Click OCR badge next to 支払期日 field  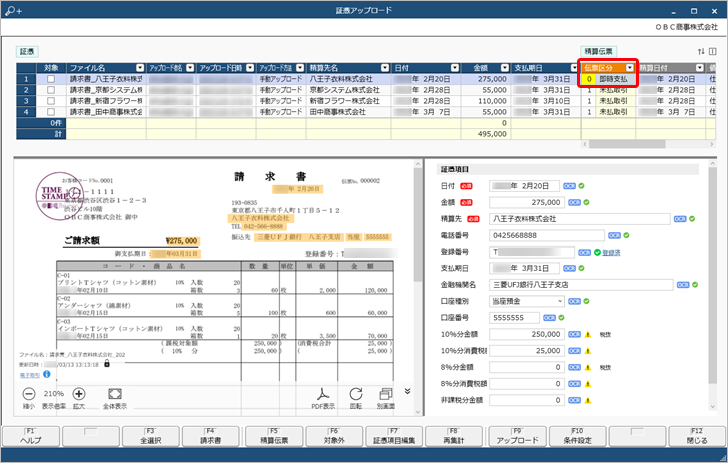tap(569, 268)
